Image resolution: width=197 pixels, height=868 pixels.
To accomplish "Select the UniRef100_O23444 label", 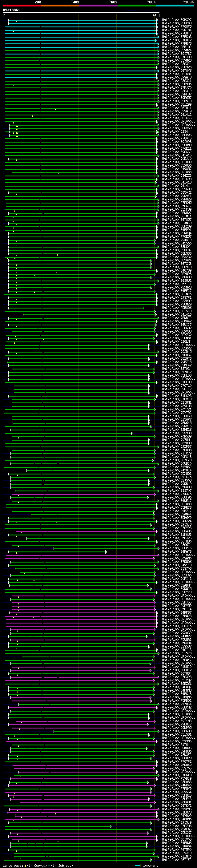I will coord(177,132).
